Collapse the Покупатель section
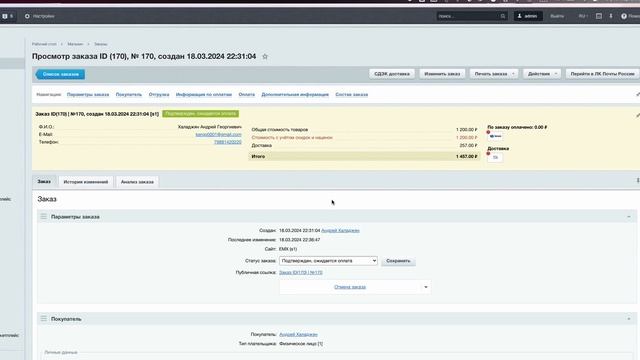The image size is (640, 360). pyautogui.click(x=629, y=319)
